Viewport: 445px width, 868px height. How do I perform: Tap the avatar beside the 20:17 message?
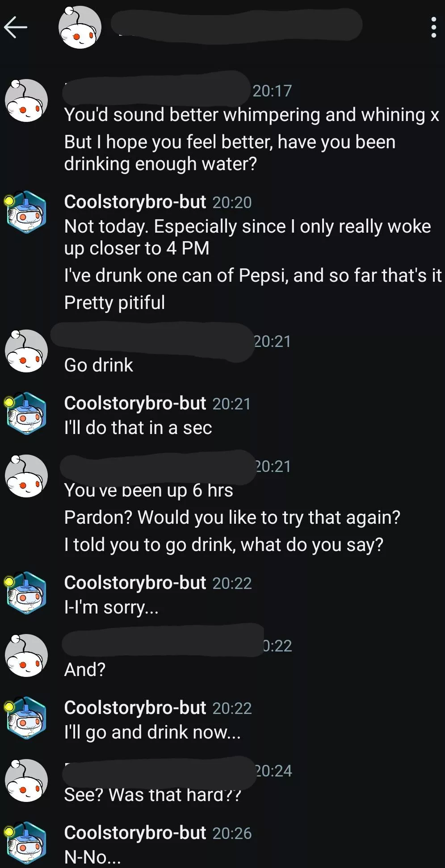click(26, 100)
